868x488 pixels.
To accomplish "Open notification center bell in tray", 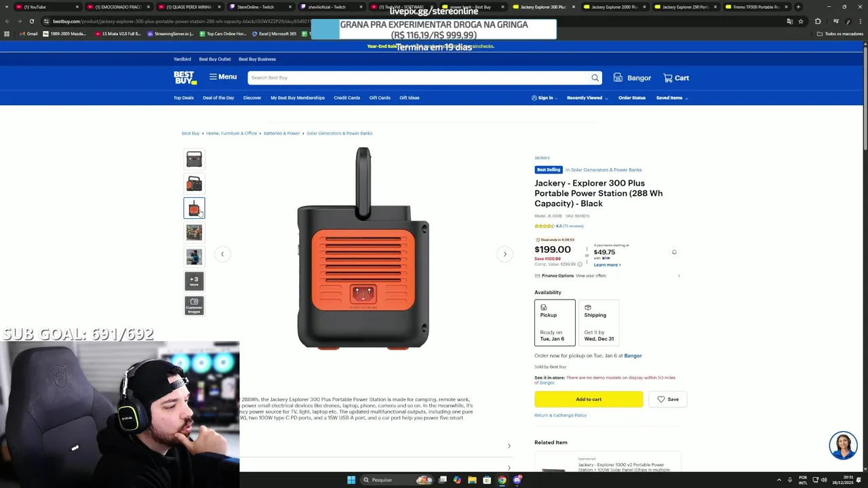I will coord(859,480).
